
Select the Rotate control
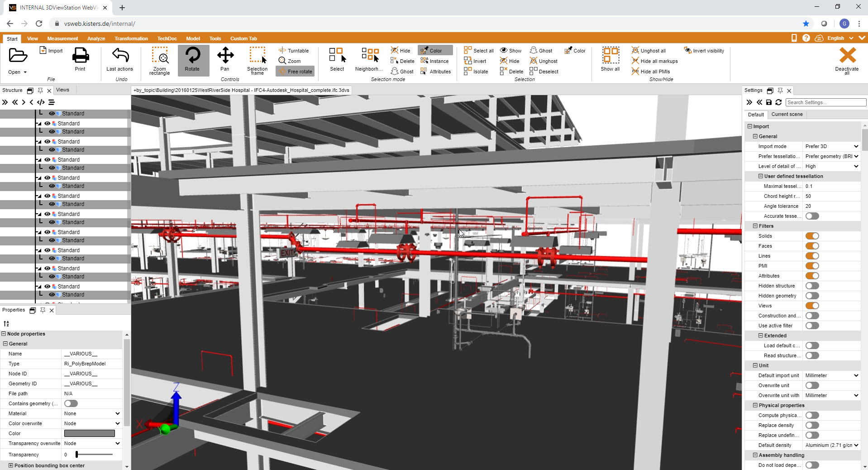(192, 60)
